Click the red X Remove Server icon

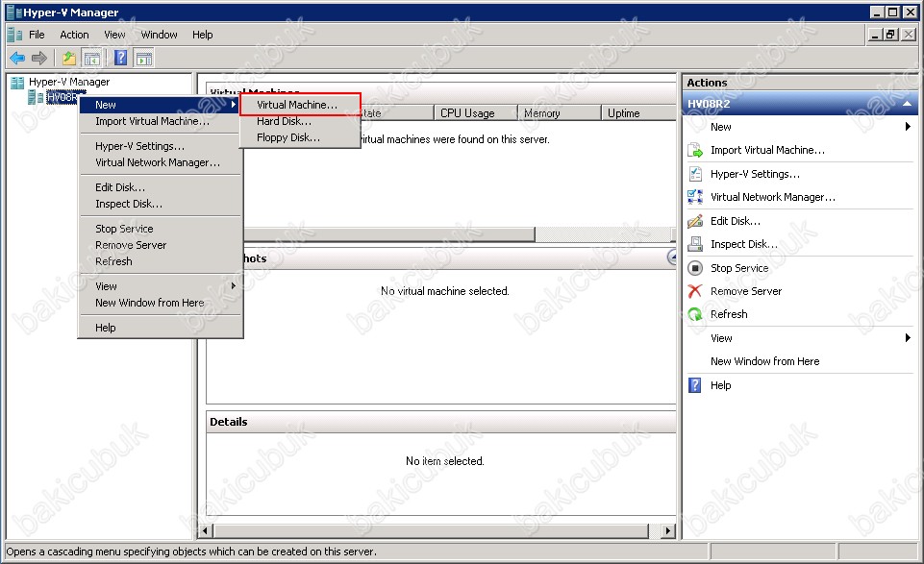695,291
